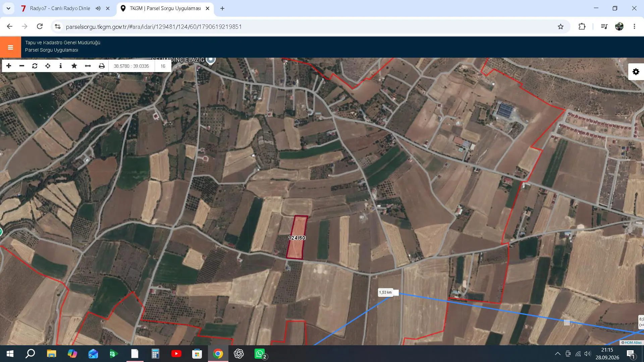Viewport: 644px width, 362px height.
Task: Refresh the map with the reload tool
Action: coord(35,66)
